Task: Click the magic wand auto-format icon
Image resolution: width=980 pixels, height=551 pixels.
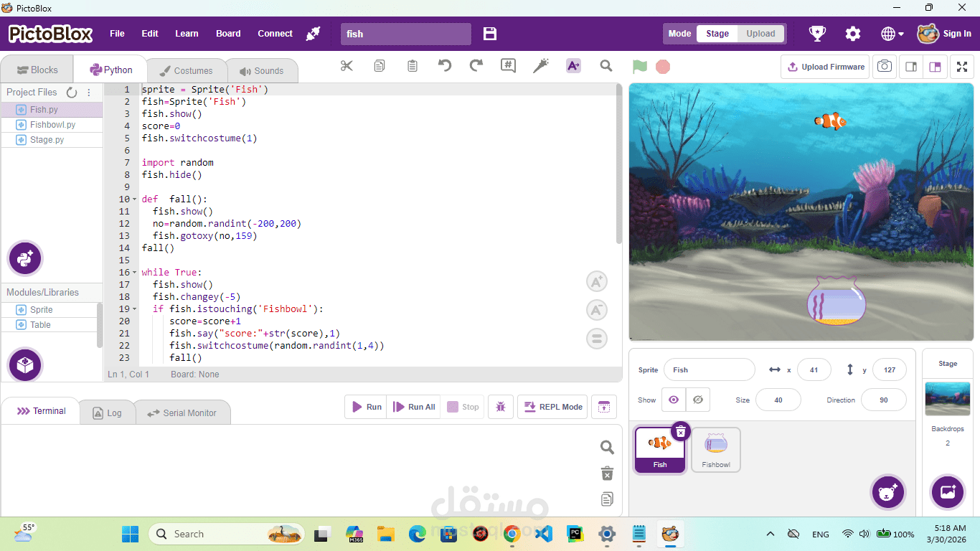Action: pyautogui.click(x=540, y=66)
